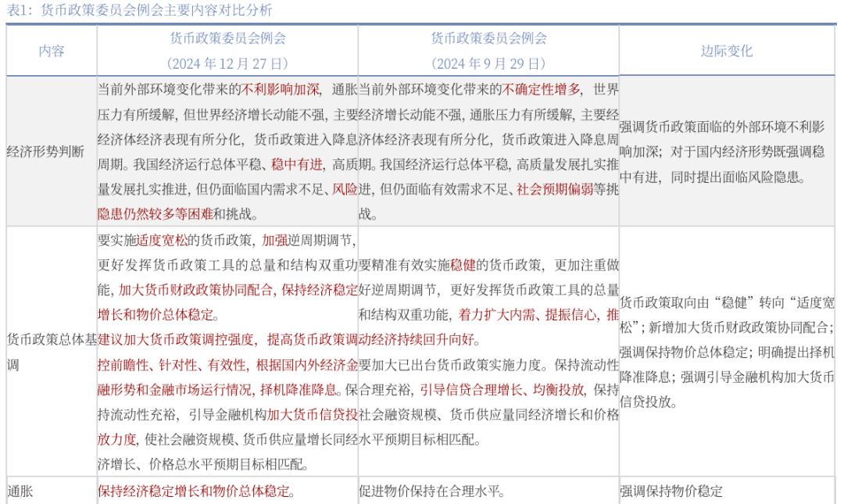
Task: Click text '中有进，同时提出面临风险隐患。'
Action: (713, 177)
